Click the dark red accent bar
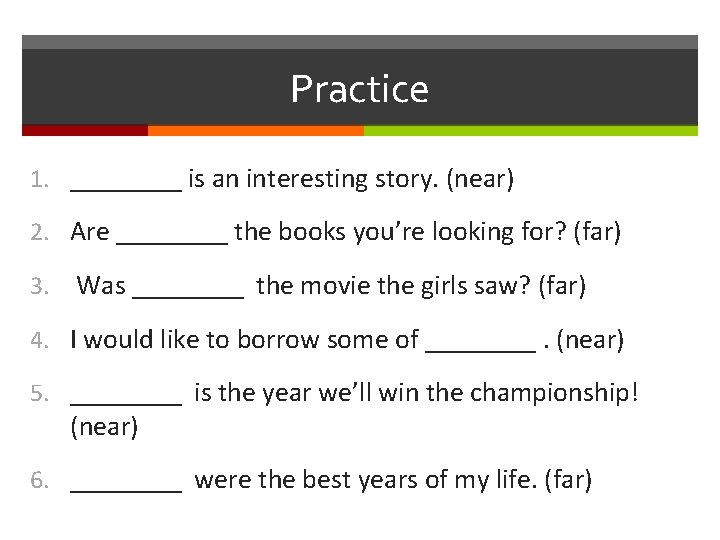This screenshot has width=720, height=540. tap(85, 130)
